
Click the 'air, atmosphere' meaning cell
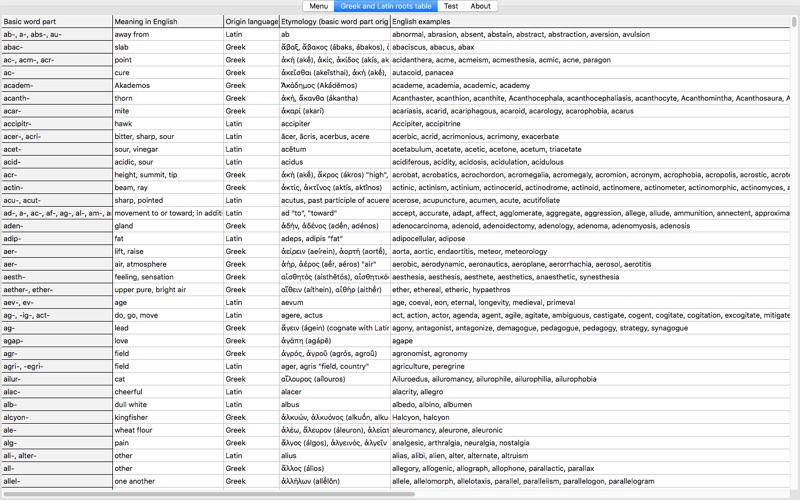(x=168, y=264)
